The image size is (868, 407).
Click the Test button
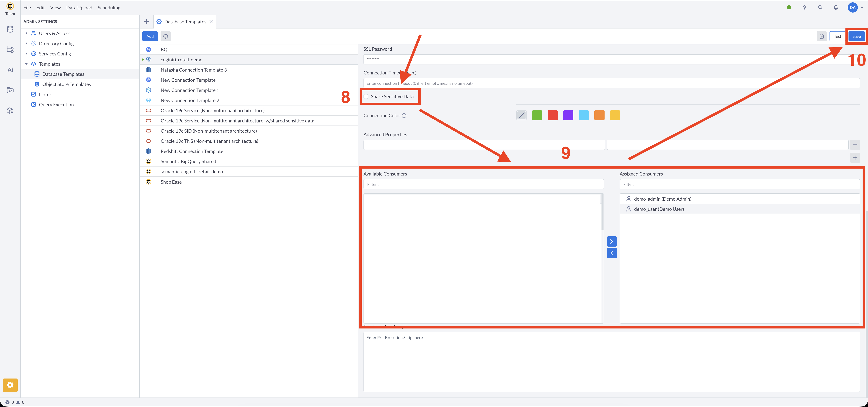point(837,36)
